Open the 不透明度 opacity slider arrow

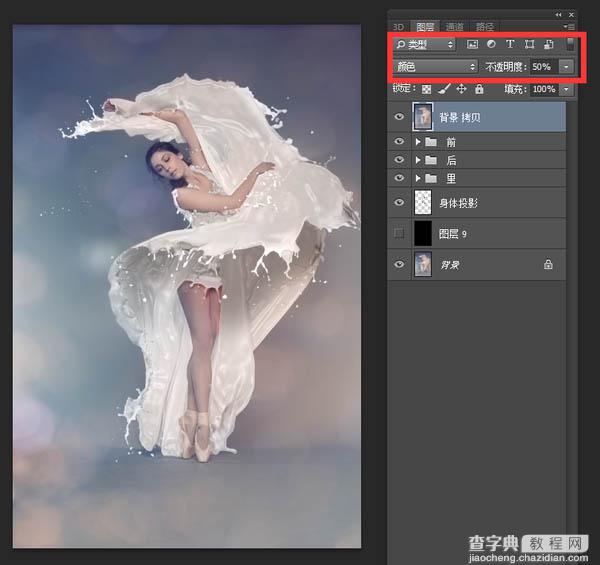(566, 67)
